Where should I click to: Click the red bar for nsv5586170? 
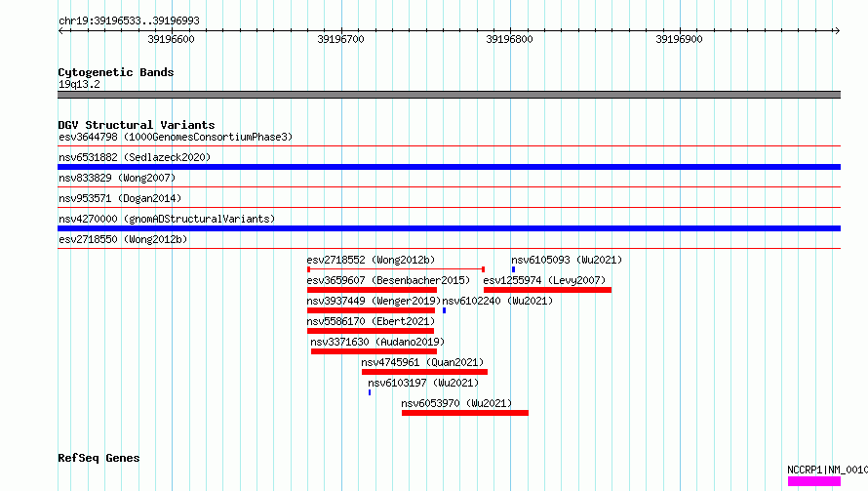point(371,331)
